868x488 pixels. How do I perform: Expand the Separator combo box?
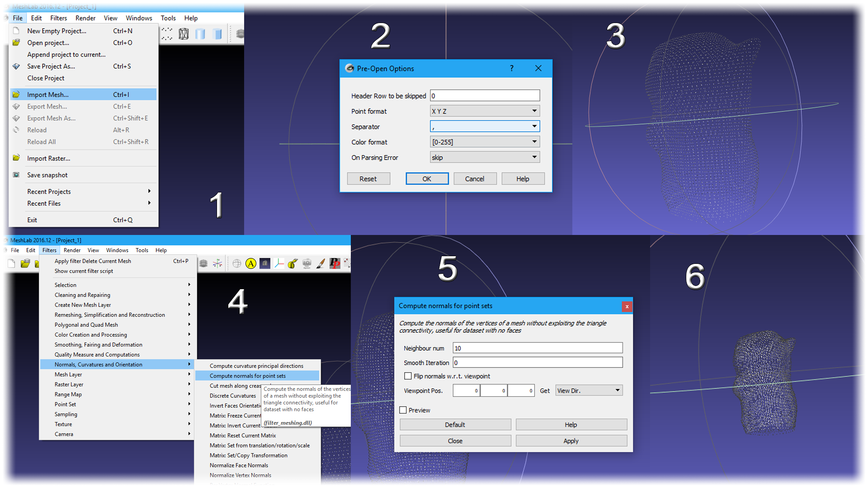[485, 127]
